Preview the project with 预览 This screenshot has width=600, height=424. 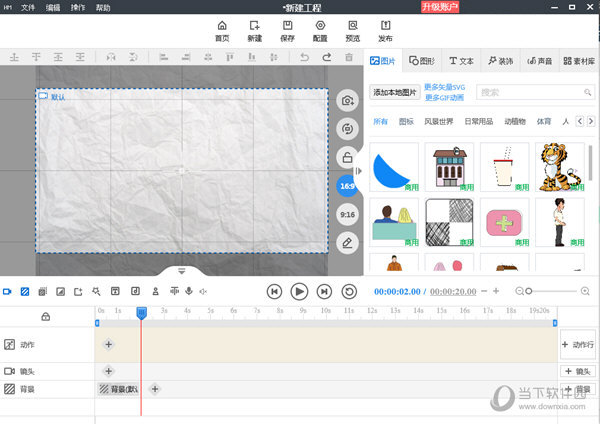[x=353, y=31]
